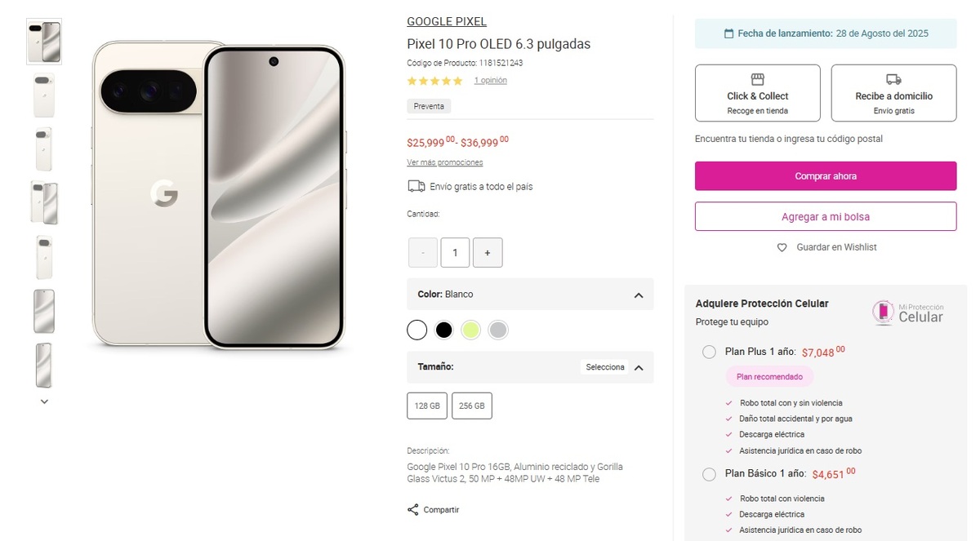The image size is (980, 541).
Task: Pick the black color swatch
Action: [443, 330]
